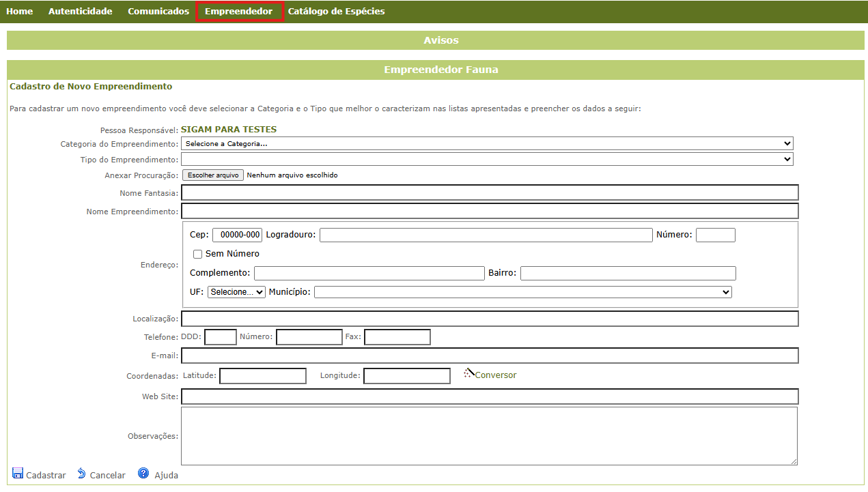
Task: Open the Catálogo de Espécies menu
Action: click(x=336, y=12)
